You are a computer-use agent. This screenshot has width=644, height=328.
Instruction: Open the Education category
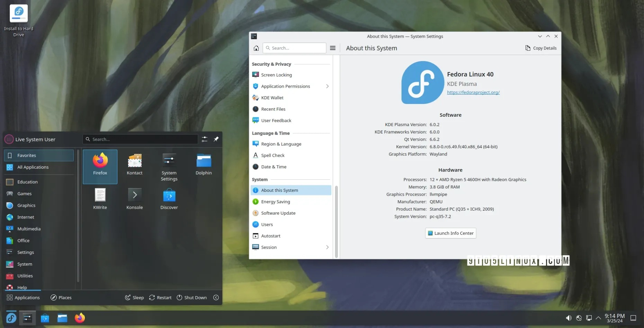click(x=39, y=182)
